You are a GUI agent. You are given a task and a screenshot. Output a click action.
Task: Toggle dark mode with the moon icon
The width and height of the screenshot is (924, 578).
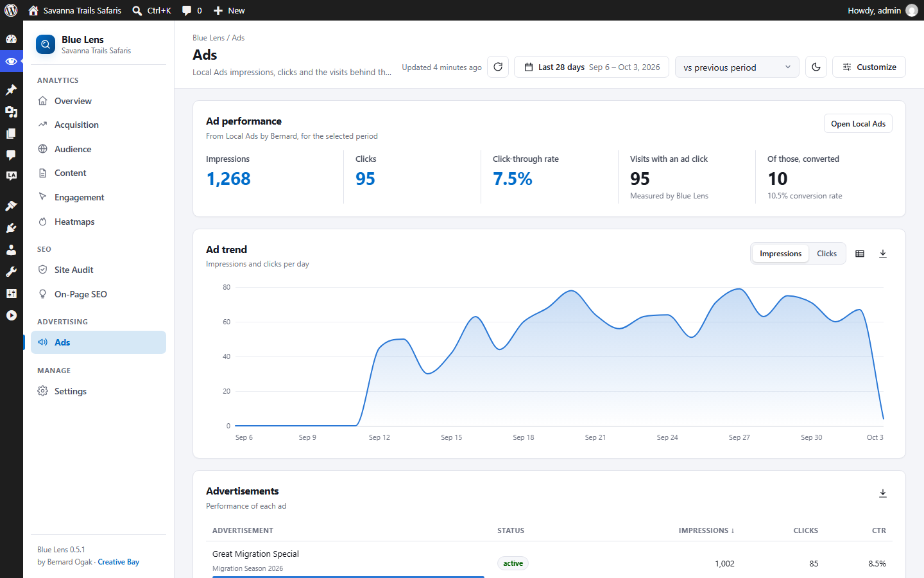pyautogui.click(x=816, y=67)
